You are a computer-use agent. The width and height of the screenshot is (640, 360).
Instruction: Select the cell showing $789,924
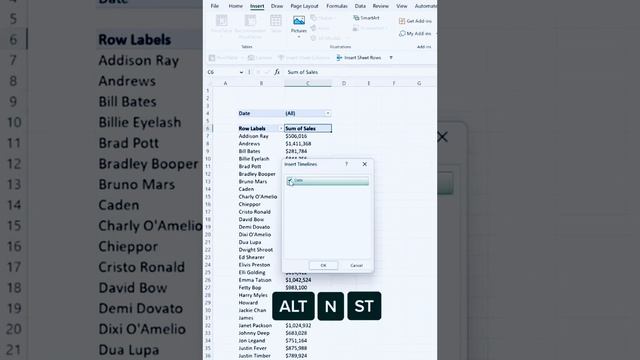308,356
